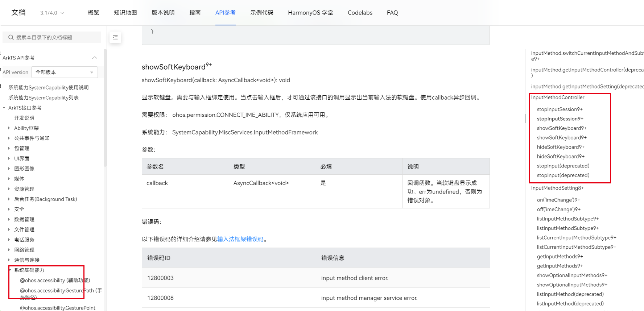Expand the UI界面 tree node
Screen dimensions: 644x311
[9, 158]
